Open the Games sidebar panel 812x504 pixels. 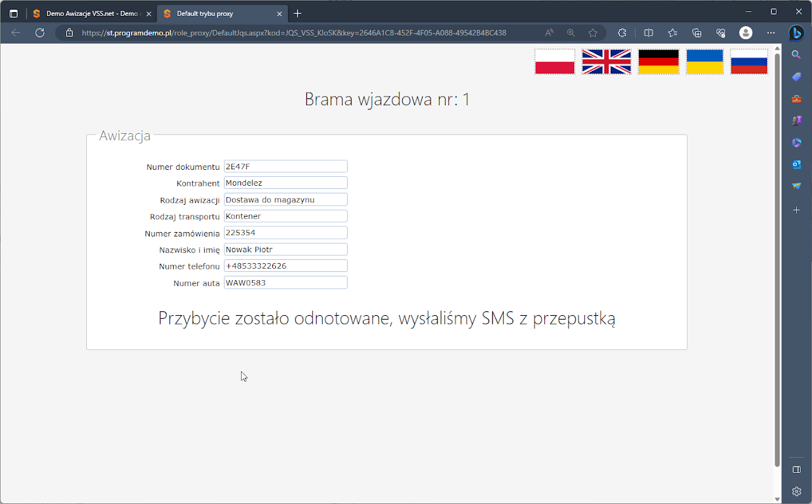[x=796, y=120]
